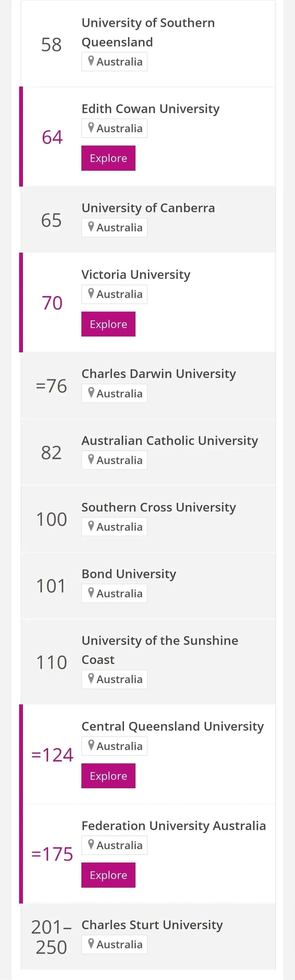
Task: Open Charles Darwin University title link
Action: (158, 374)
